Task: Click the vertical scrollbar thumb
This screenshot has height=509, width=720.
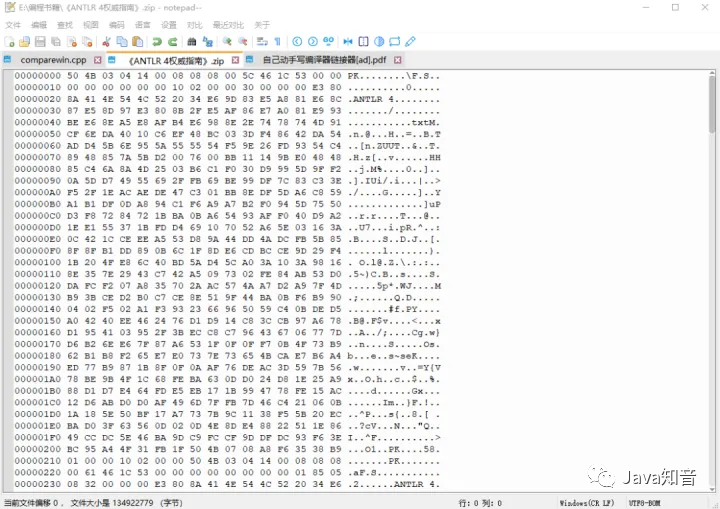Action: (x=712, y=103)
